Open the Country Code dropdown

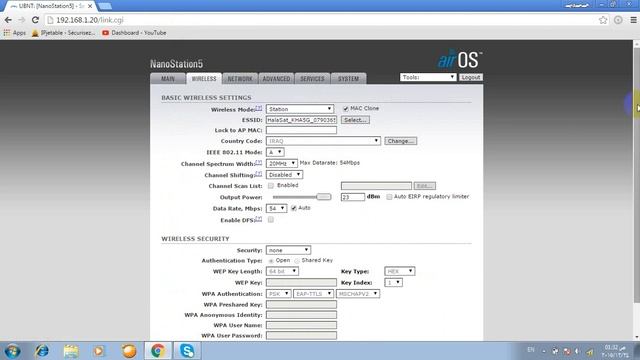tap(323, 141)
